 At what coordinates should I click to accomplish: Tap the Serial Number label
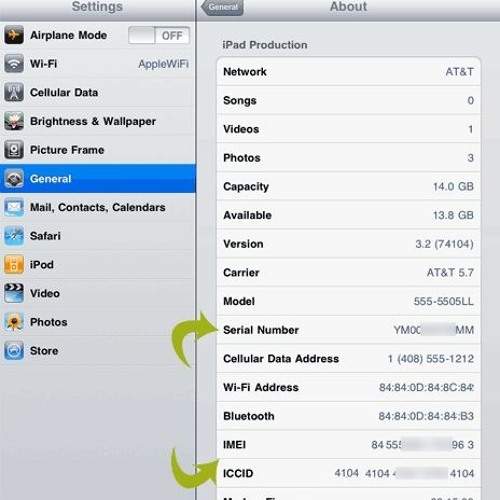(x=261, y=330)
